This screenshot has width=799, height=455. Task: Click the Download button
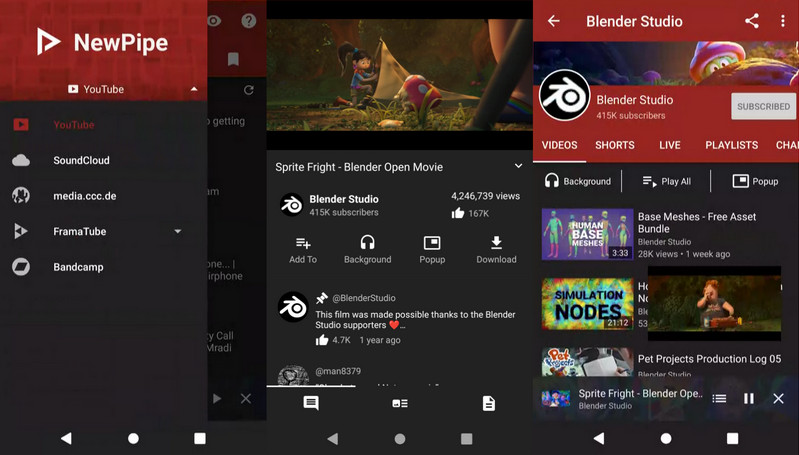pos(496,250)
